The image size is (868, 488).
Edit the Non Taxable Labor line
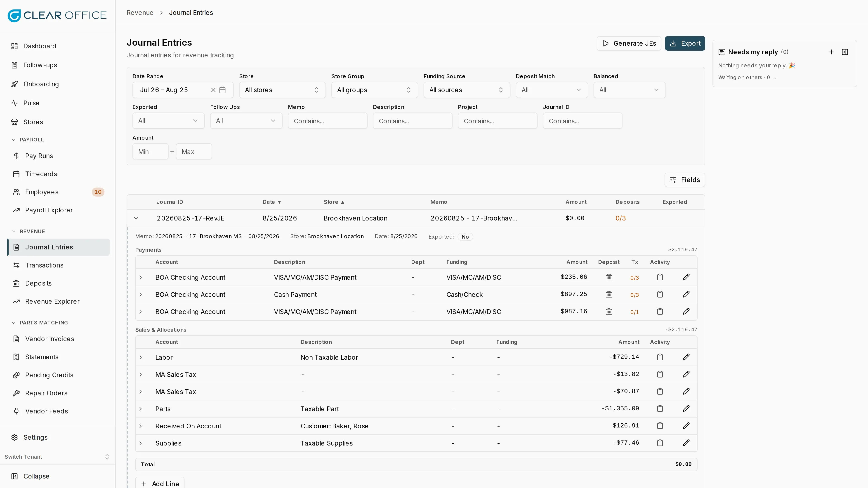[x=686, y=357]
